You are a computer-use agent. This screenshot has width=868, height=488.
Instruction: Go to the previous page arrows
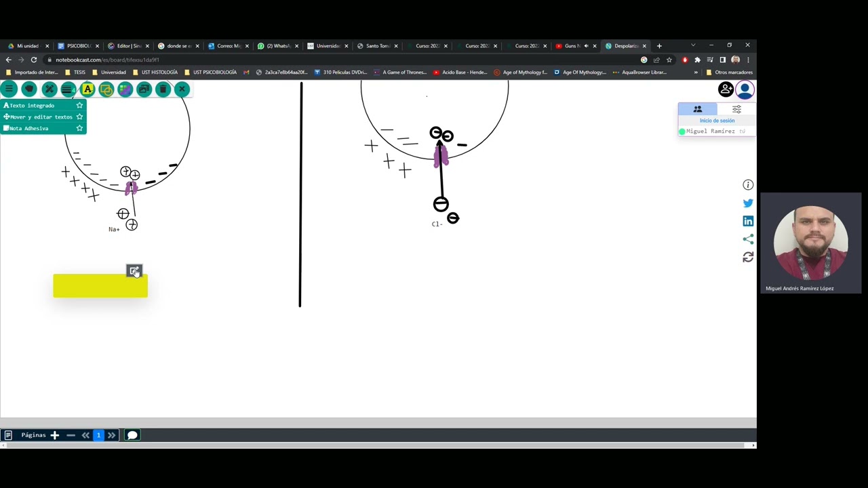click(85, 435)
